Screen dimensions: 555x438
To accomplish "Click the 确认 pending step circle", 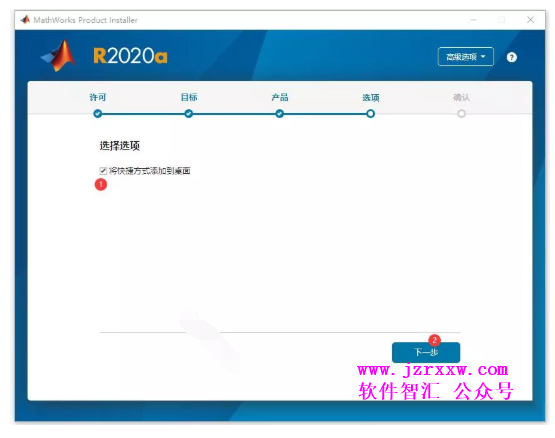I will [461, 114].
